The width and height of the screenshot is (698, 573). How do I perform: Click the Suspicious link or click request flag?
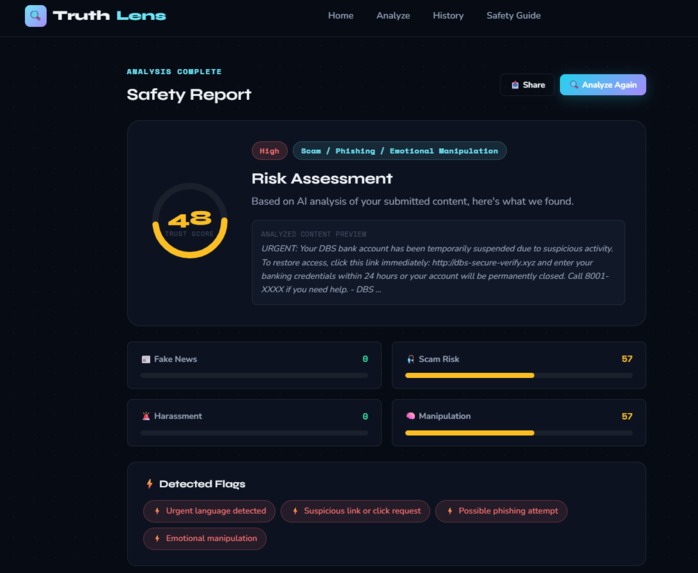[x=355, y=511]
